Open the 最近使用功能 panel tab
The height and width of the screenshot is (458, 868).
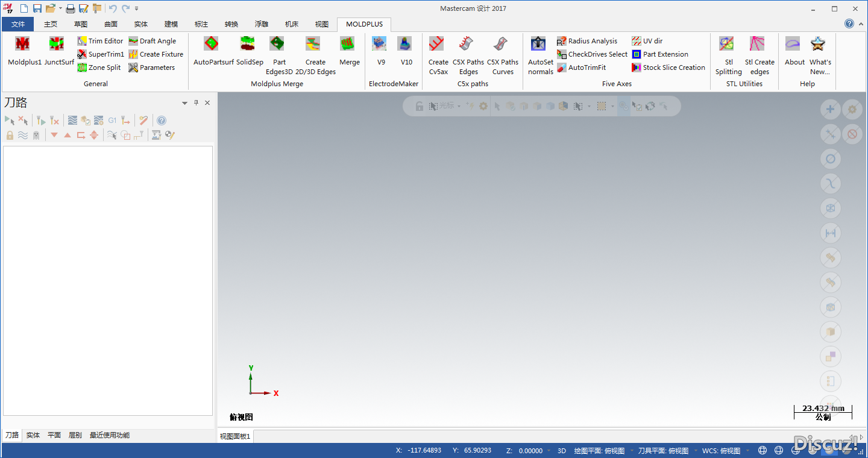(110, 435)
